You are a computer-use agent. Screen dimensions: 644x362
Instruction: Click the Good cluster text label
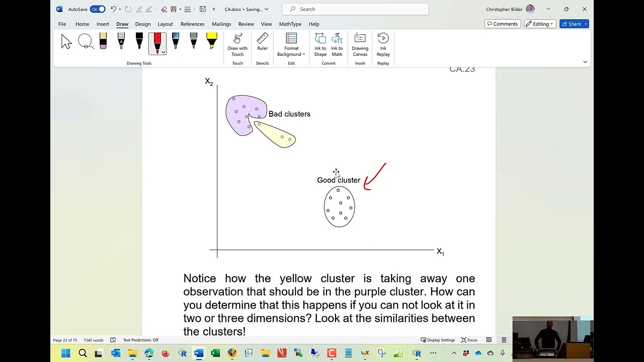(x=339, y=180)
